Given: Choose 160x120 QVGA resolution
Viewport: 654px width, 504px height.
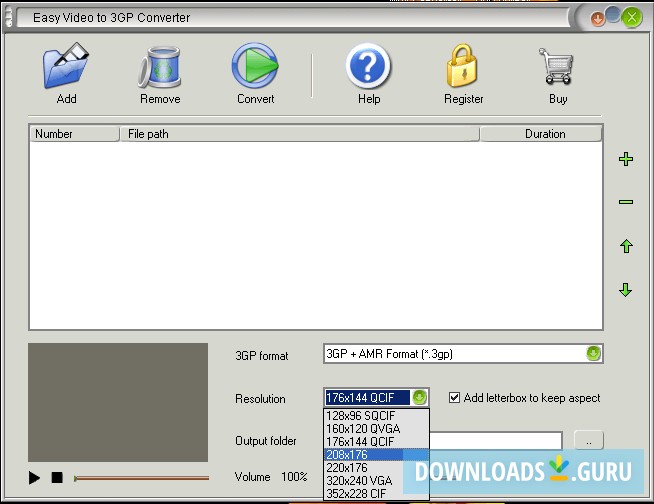Looking at the screenshot, I should [376, 428].
